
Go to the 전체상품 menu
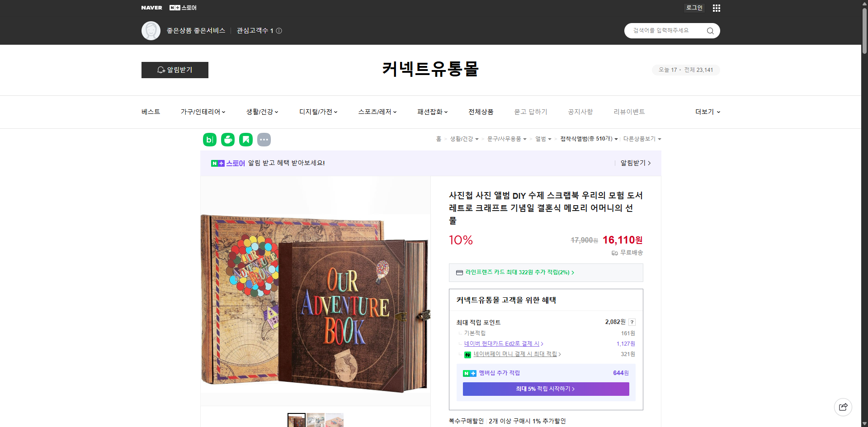pos(481,112)
